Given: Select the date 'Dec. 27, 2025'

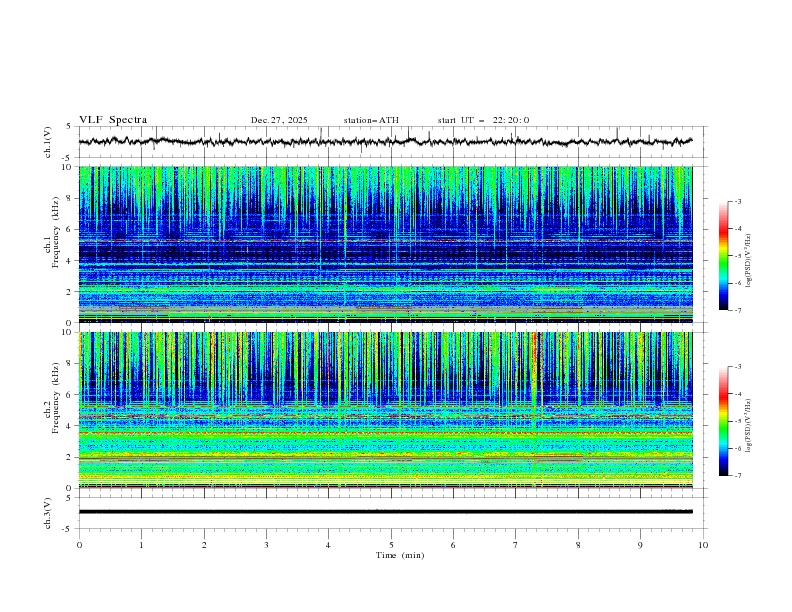Looking at the screenshot, I should [279, 120].
